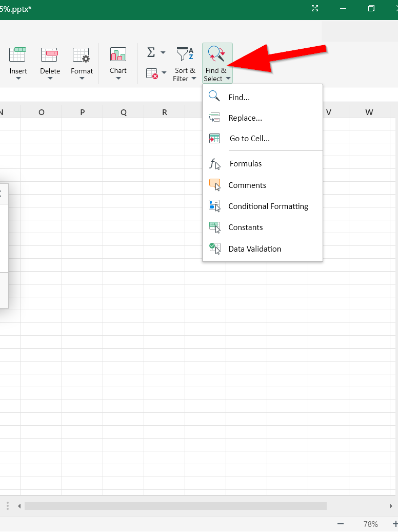Select Conditional Formatting menu entry
The height and width of the screenshot is (532, 398).
[268, 206]
